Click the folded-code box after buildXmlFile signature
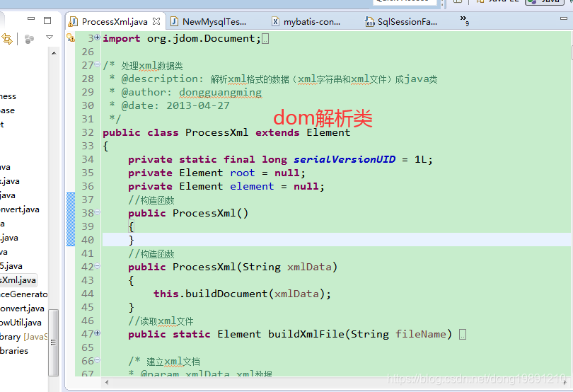This screenshot has width=573, height=392. pos(463,334)
